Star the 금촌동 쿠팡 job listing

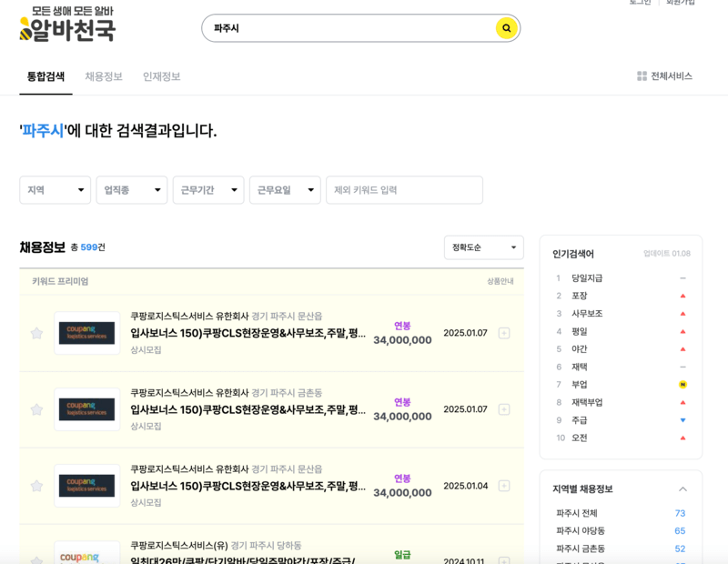click(x=36, y=409)
